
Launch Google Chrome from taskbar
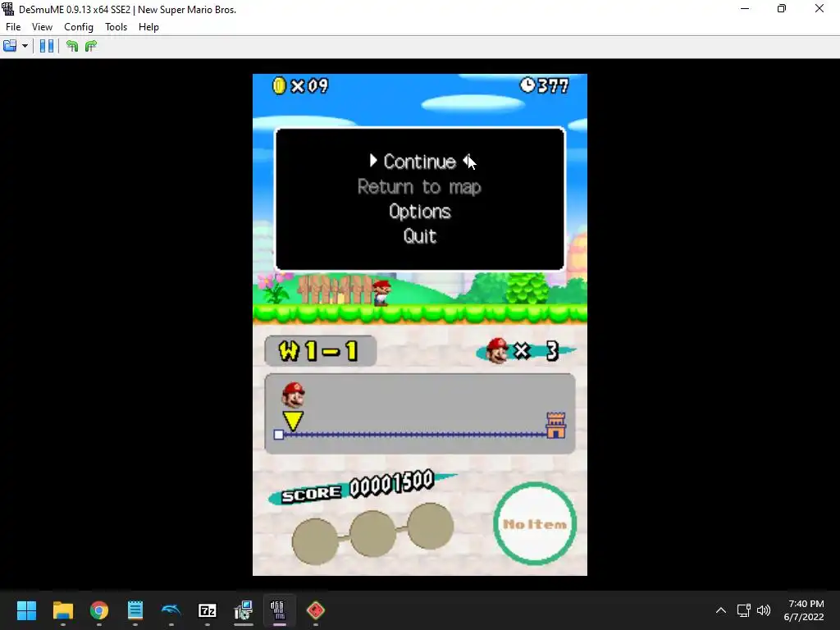click(x=99, y=610)
